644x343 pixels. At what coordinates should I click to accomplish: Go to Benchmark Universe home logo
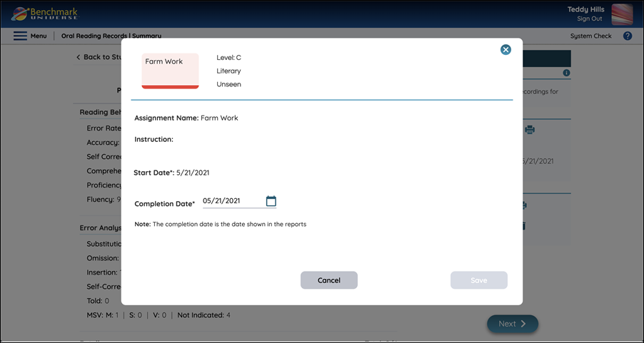click(x=44, y=14)
